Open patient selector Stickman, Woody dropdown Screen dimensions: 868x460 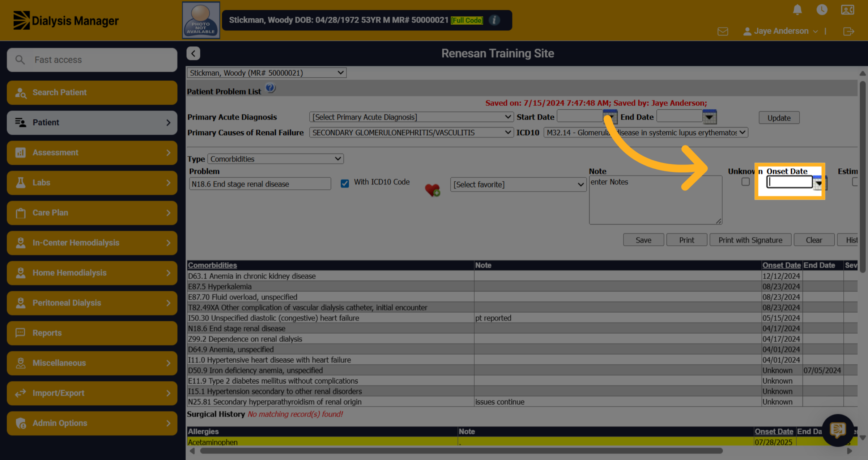coord(267,73)
